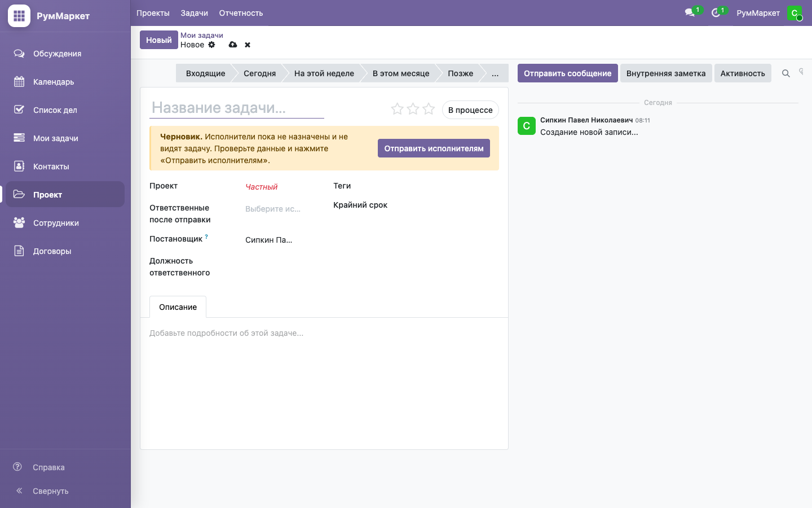The image size is (812, 508).
Task: Click Отправить исполнителям button
Action: 434,148
